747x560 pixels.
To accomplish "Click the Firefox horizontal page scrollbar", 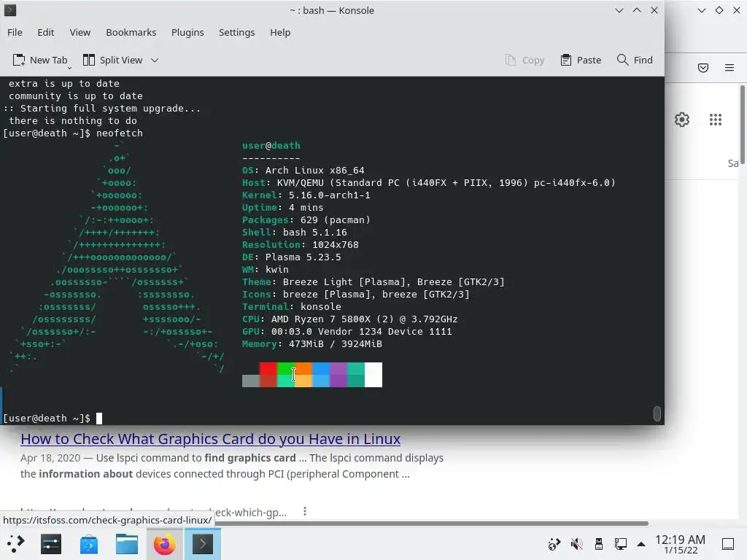I will pyautogui.click(x=431, y=524).
